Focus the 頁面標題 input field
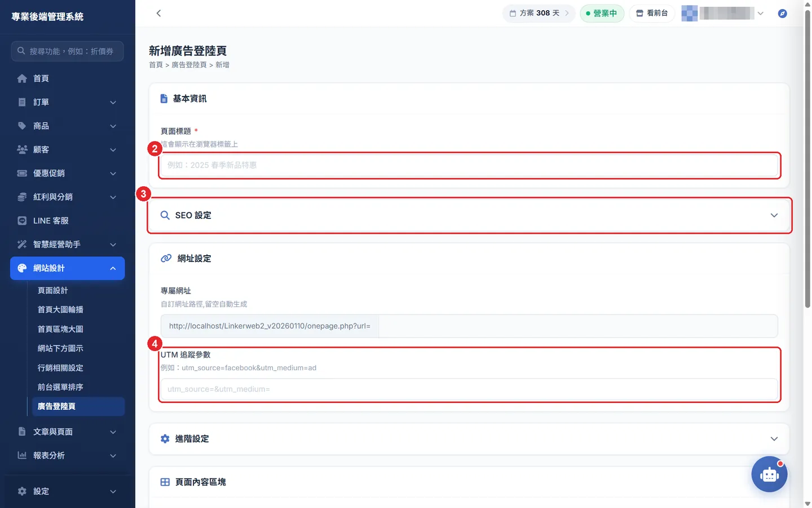The image size is (812, 508). pyautogui.click(x=469, y=165)
